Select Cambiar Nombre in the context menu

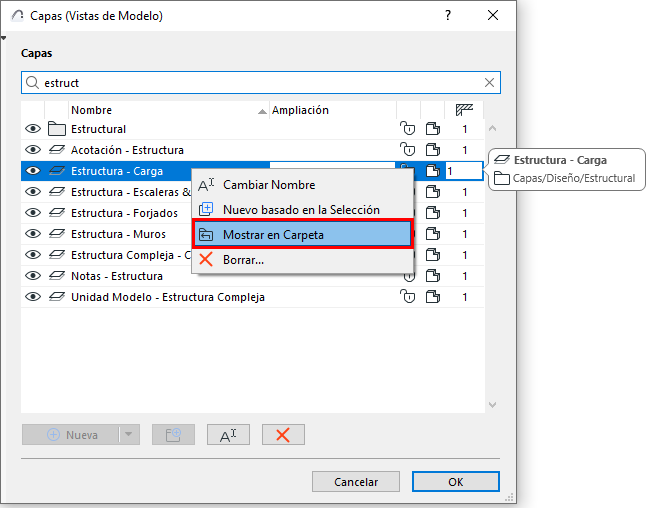tap(269, 185)
